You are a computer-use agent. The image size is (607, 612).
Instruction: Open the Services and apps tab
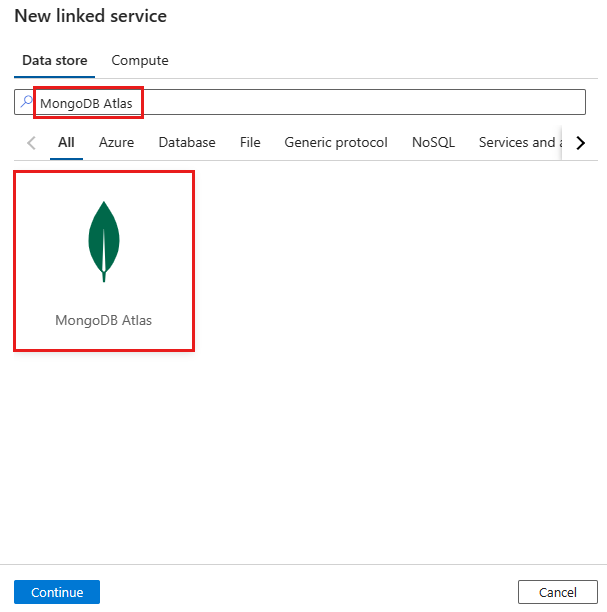click(520, 142)
